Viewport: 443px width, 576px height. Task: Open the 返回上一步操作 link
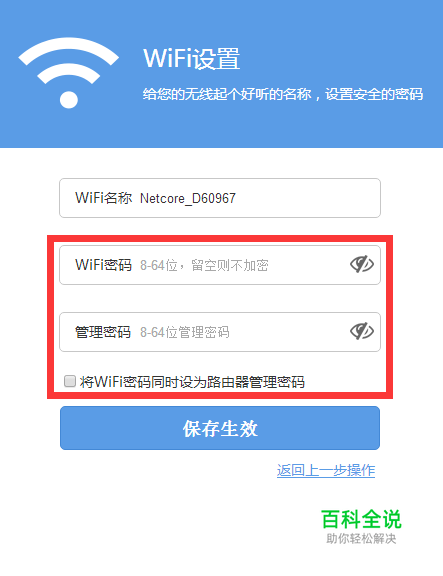[x=326, y=470]
